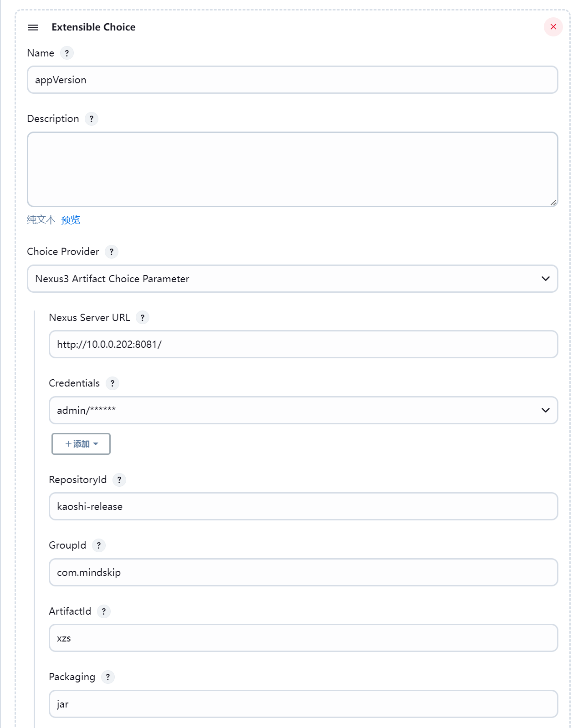The image size is (583, 728).
Task: Click the kaoshi-release RepositoryId field
Action: tap(303, 506)
